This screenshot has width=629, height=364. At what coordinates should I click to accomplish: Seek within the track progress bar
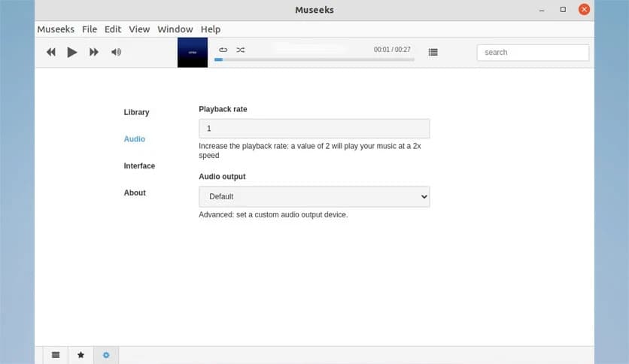314,59
